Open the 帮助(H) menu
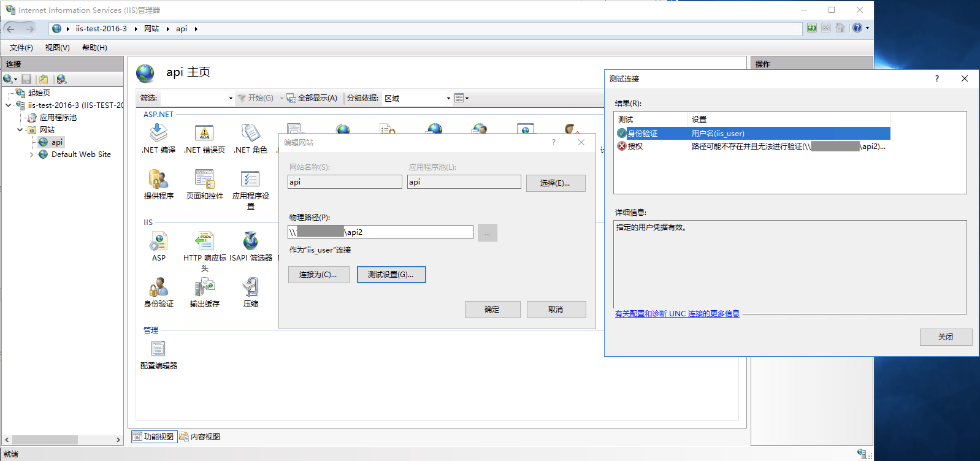 94,48
